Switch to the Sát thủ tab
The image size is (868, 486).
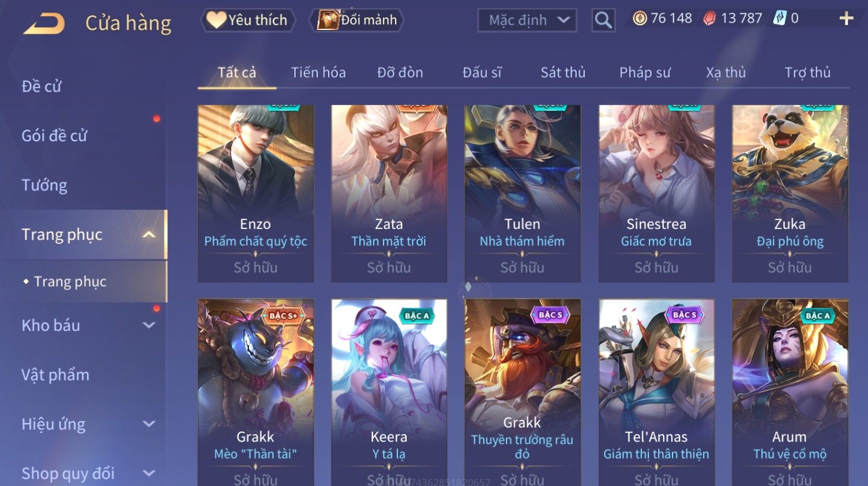pyautogui.click(x=563, y=73)
